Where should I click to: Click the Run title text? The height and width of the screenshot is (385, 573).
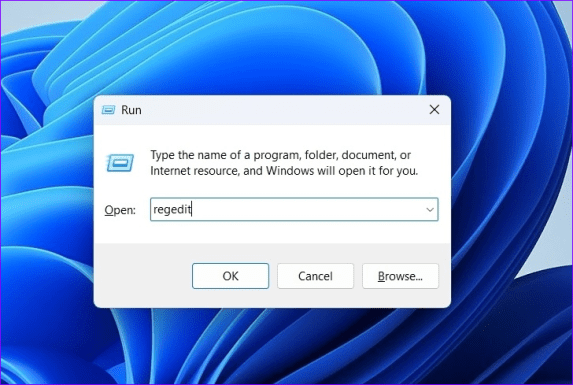[x=131, y=110]
